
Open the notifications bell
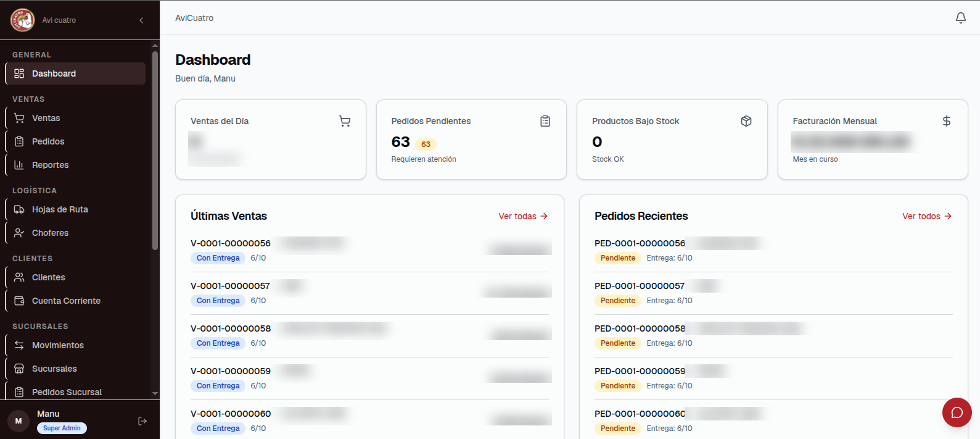pos(960,18)
